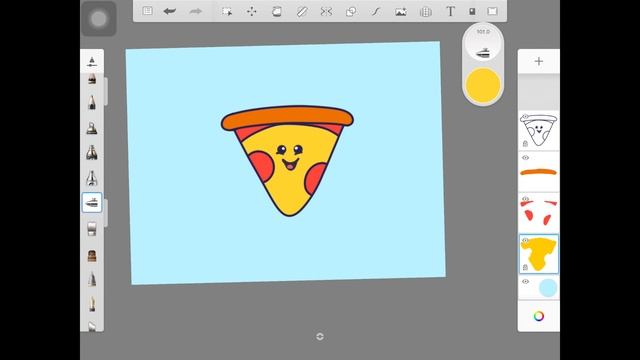Open the yellow color puck
This screenshot has height=360, width=640.
coord(483,85)
